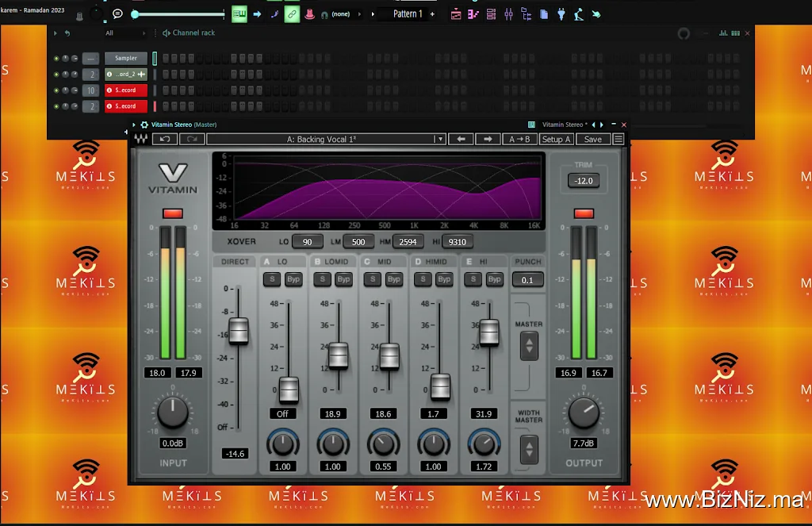Solo the LO band
The image size is (812, 526).
point(272,279)
